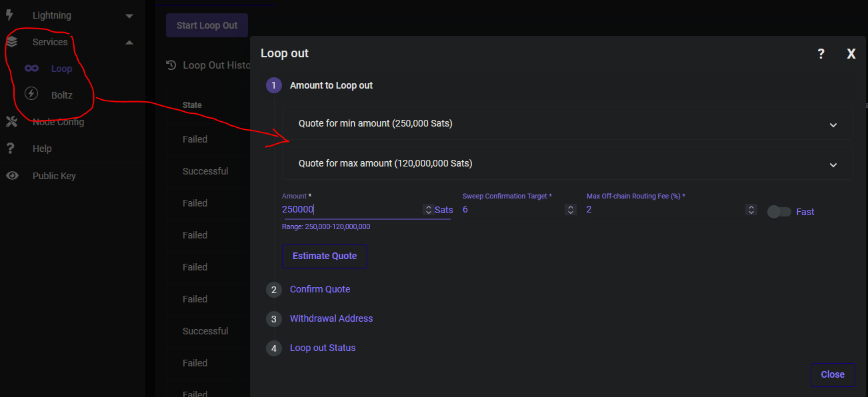Toggle the Fast switch
Viewport: 868px width, 397px height.
click(779, 212)
